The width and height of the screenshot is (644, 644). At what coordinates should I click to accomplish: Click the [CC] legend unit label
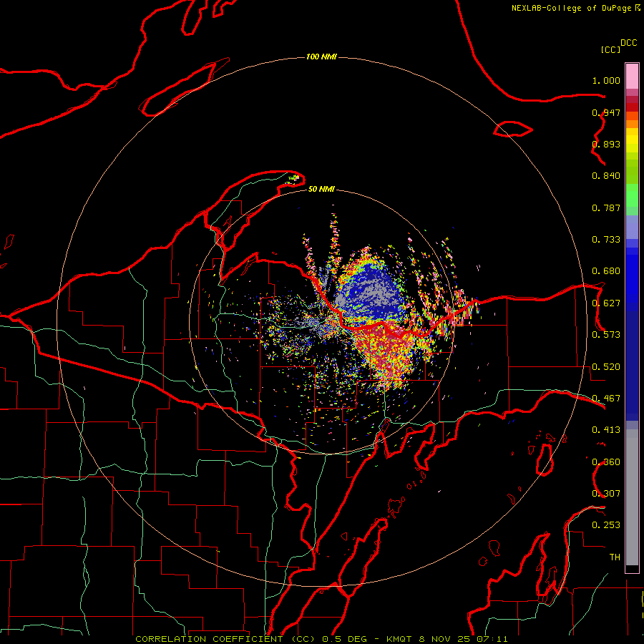610,49
